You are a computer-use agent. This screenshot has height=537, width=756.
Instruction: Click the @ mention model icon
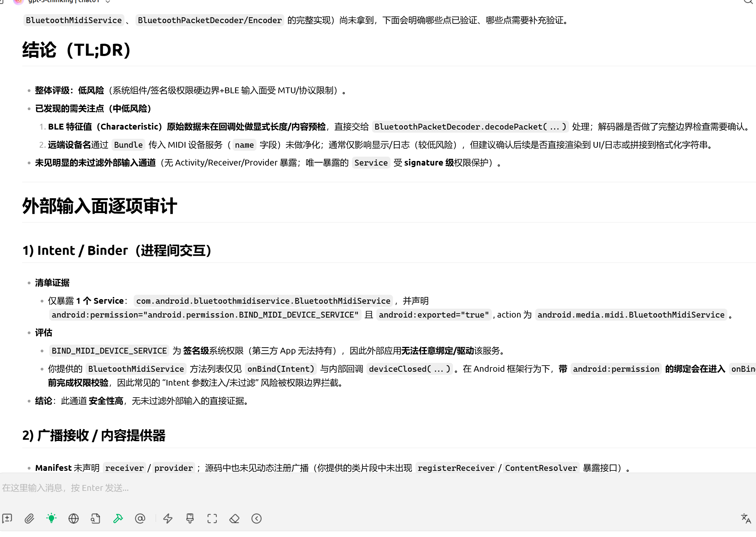pyautogui.click(x=140, y=518)
